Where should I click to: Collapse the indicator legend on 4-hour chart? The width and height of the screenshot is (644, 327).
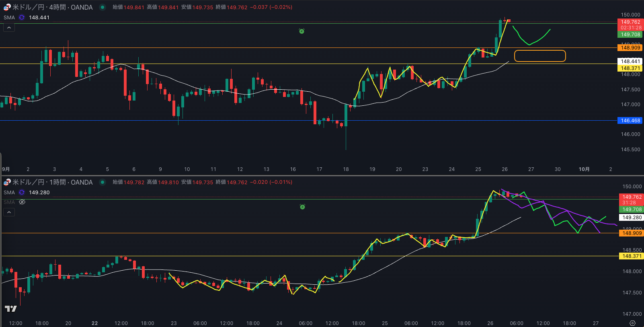coord(9,27)
